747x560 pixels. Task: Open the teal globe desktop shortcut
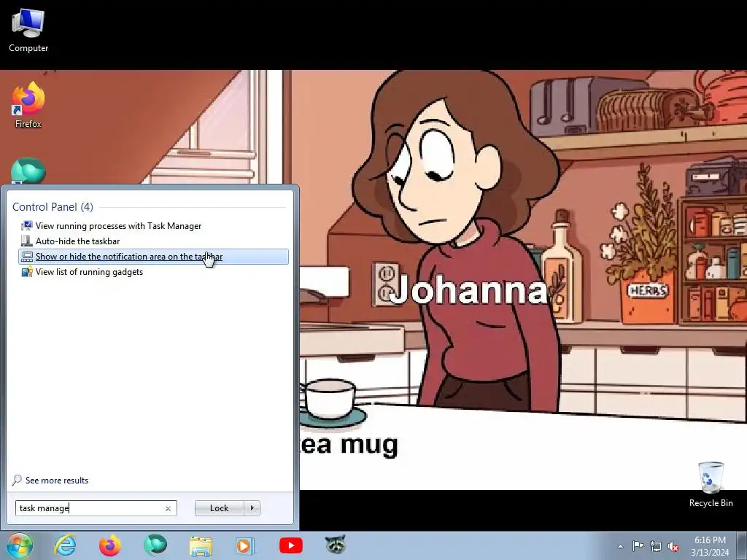pyautogui.click(x=28, y=171)
